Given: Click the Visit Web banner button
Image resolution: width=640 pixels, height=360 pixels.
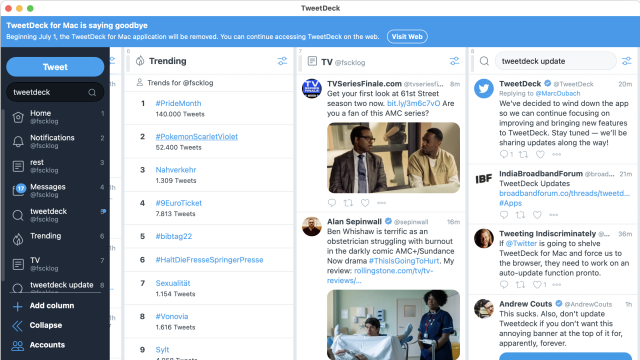Looking at the screenshot, I should (407, 37).
